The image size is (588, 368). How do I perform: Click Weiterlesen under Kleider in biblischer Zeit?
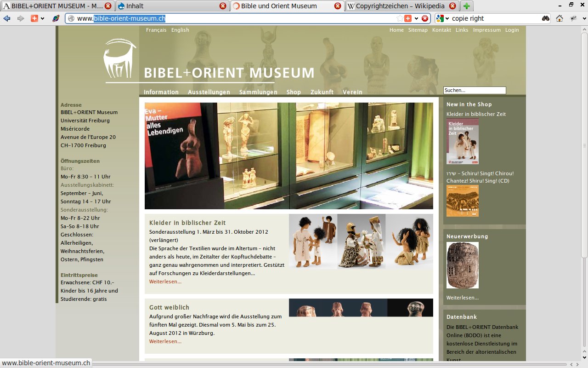(165, 282)
